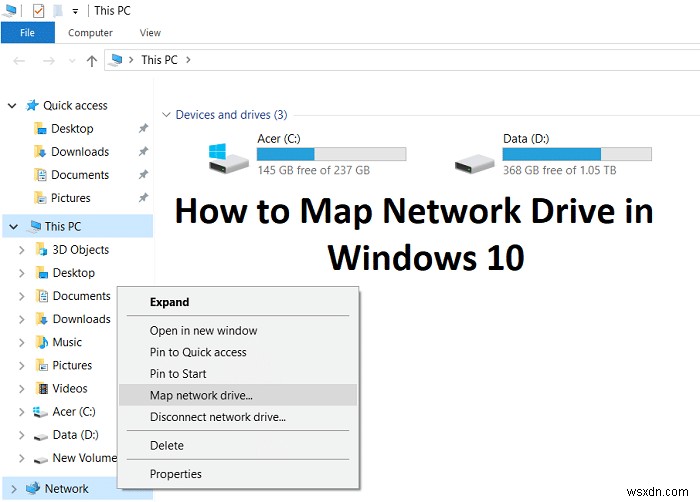Click This PC in the address bar
Image resolution: width=700 pixels, height=502 pixels.
point(159,60)
